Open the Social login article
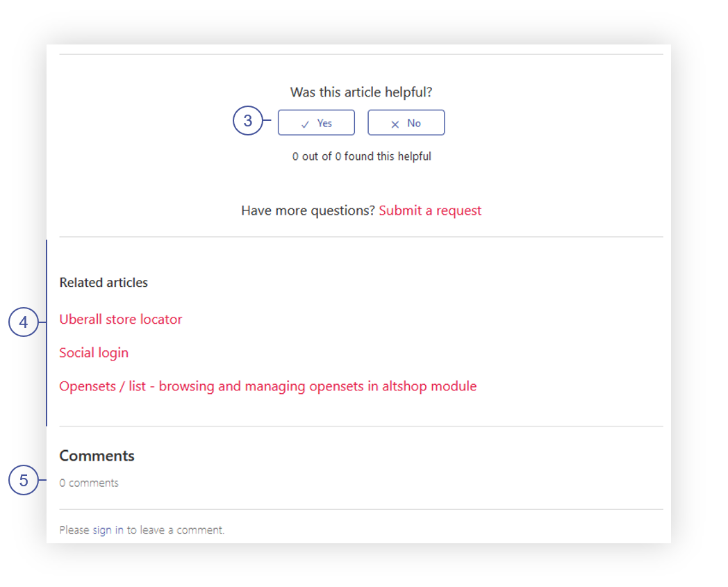Image resolution: width=728 pixels, height=587 pixels. pos(94,353)
